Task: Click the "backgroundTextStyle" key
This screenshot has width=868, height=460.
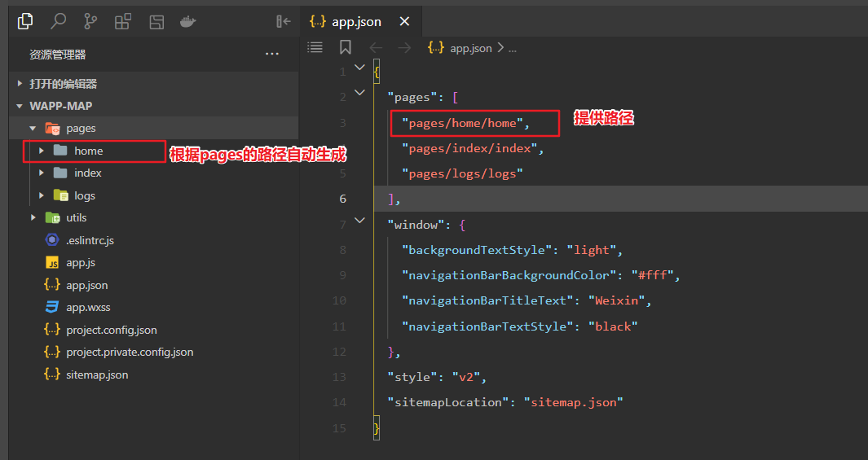Action: point(477,250)
